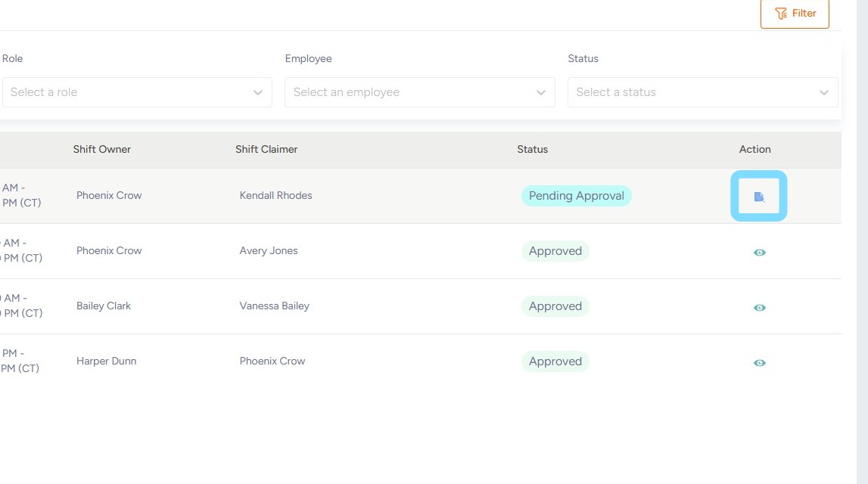Click the chevron arrow of the Role dropdown
Image resolution: width=868 pixels, height=484 pixels.
[258, 93]
